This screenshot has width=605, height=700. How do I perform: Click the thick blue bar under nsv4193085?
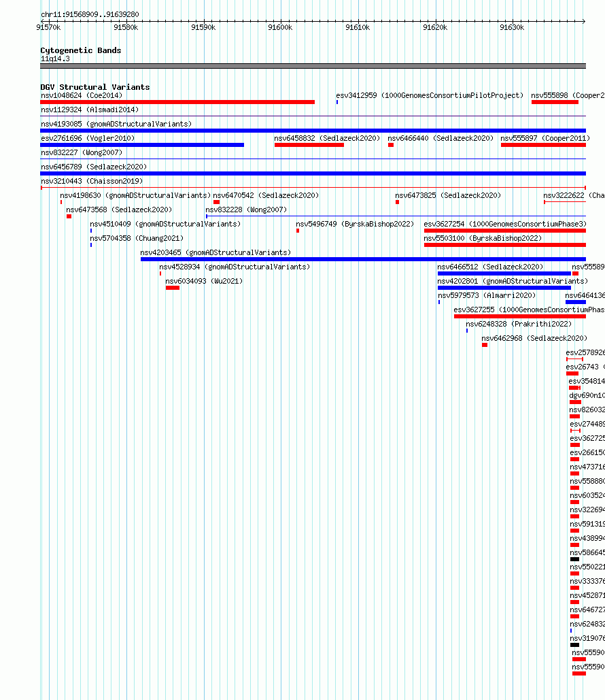pyautogui.click(x=313, y=131)
